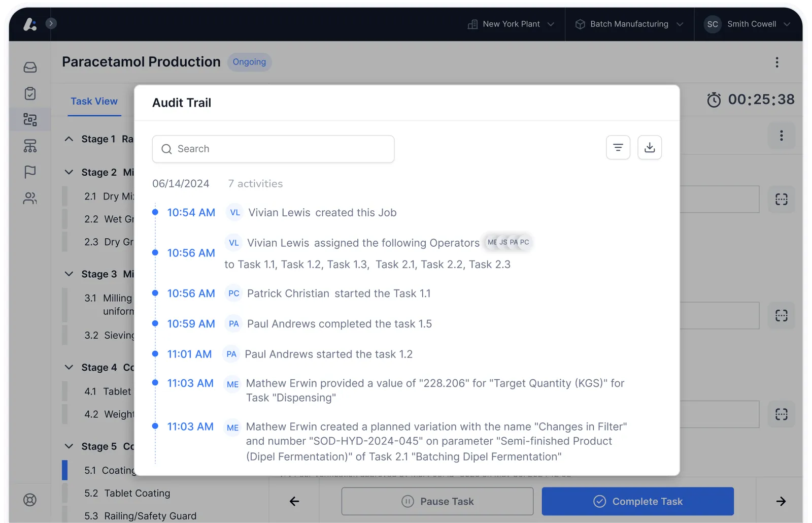Image resolution: width=812 pixels, height=523 pixels.
Task: Click the assigned operators avatar group
Action: 508,242
